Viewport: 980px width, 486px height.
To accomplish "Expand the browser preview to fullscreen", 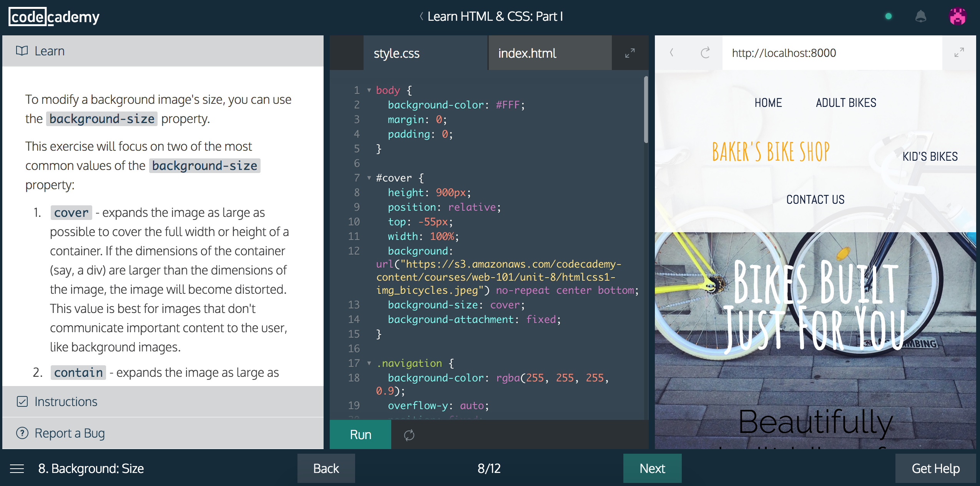I will (959, 52).
